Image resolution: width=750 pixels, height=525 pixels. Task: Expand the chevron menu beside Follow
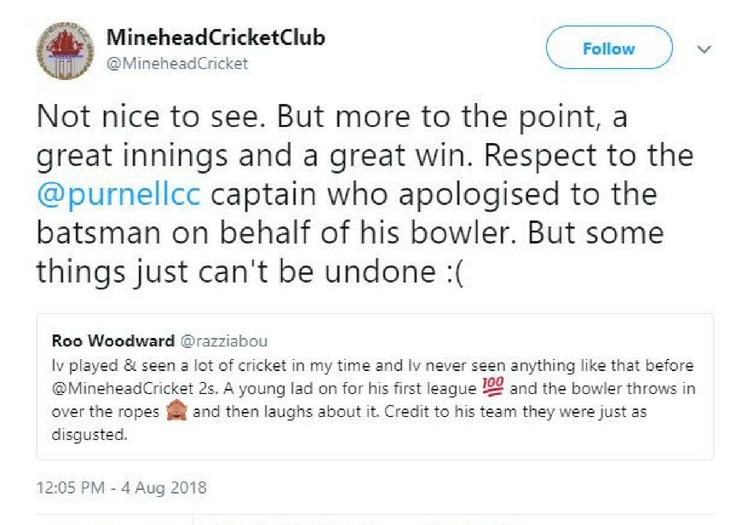point(703,49)
